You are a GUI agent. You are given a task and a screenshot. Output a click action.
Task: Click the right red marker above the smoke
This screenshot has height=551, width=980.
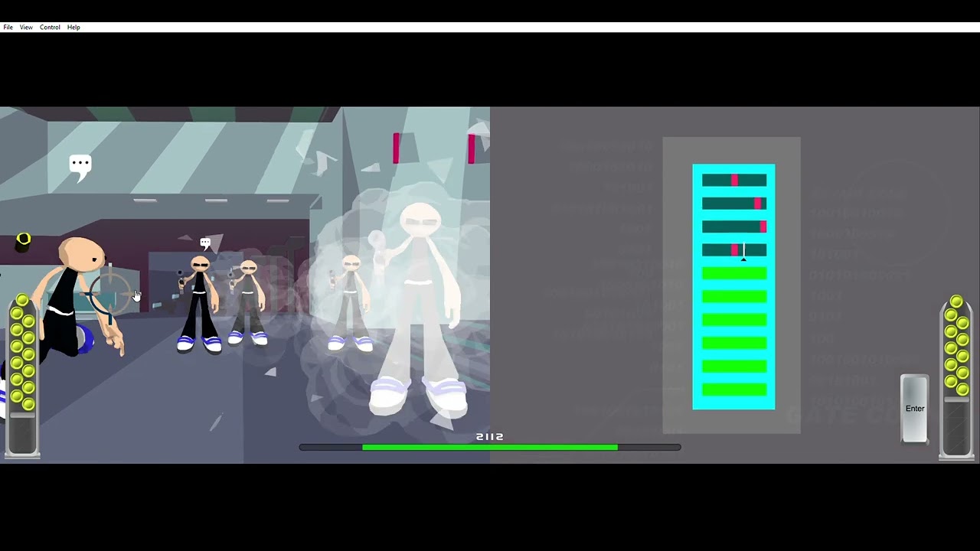471,148
